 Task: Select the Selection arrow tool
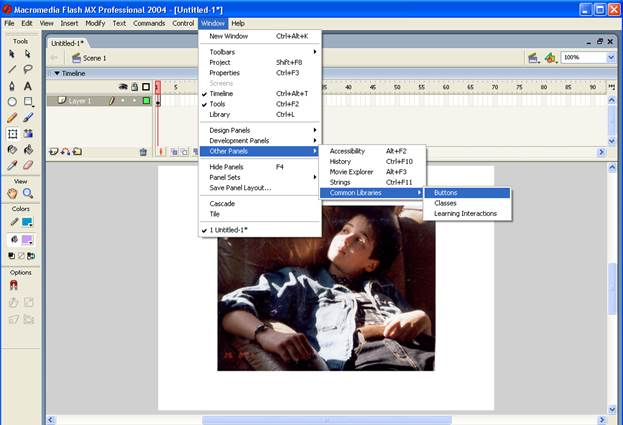(12, 54)
